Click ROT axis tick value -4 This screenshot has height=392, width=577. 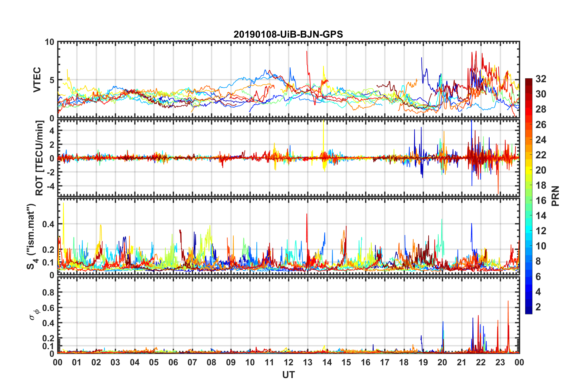tap(50, 185)
